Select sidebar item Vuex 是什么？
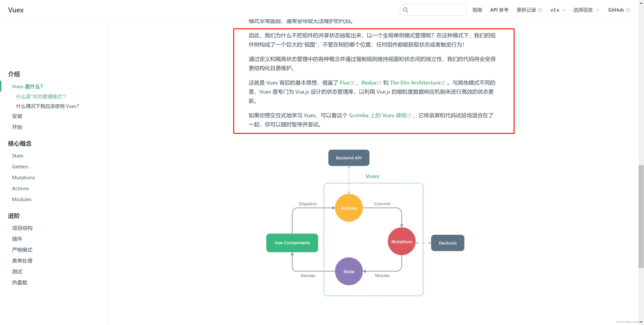 28,87
